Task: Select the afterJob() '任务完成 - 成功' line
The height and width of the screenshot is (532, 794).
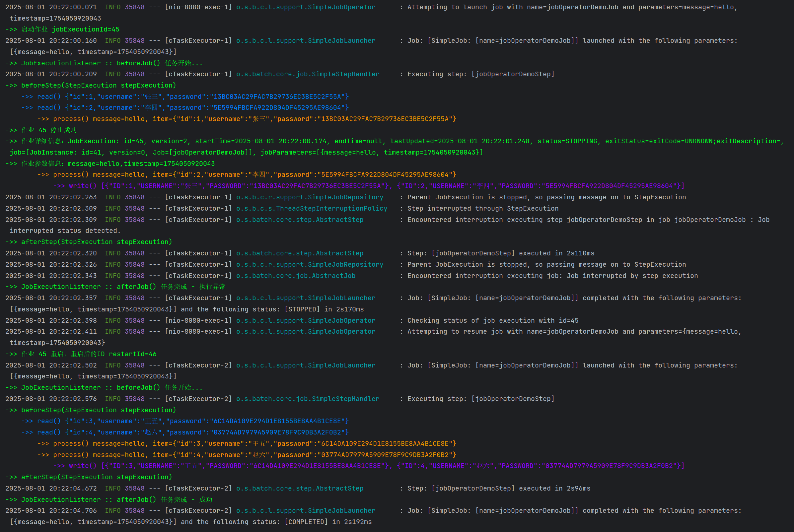Action: pyautogui.click(x=109, y=500)
